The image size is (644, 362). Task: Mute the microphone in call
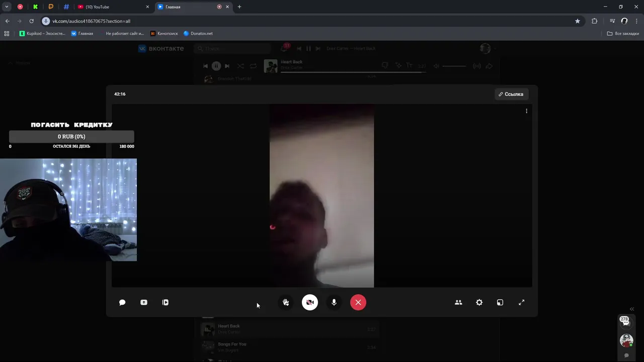pyautogui.click(x=334, y=302)
